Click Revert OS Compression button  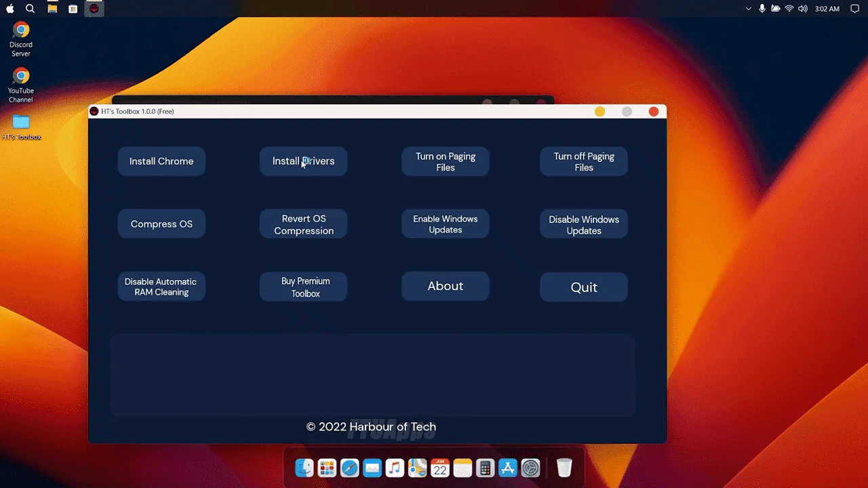[303, 224]
